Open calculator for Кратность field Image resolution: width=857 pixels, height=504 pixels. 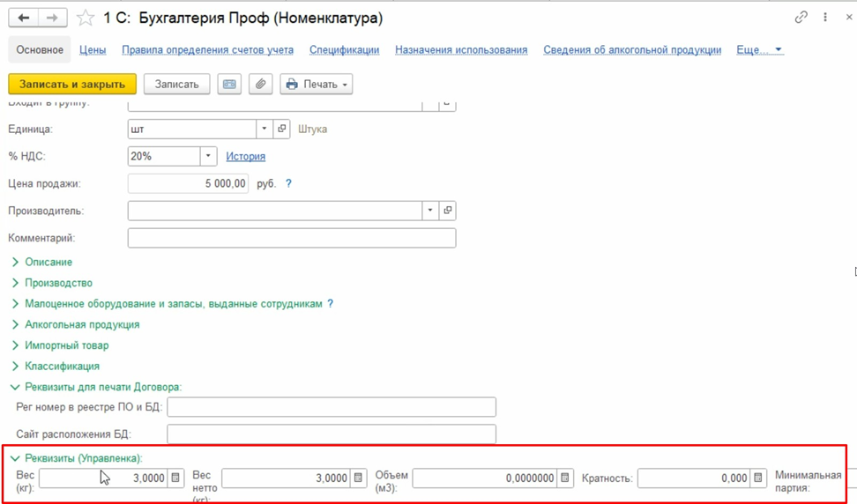[758, 478]
